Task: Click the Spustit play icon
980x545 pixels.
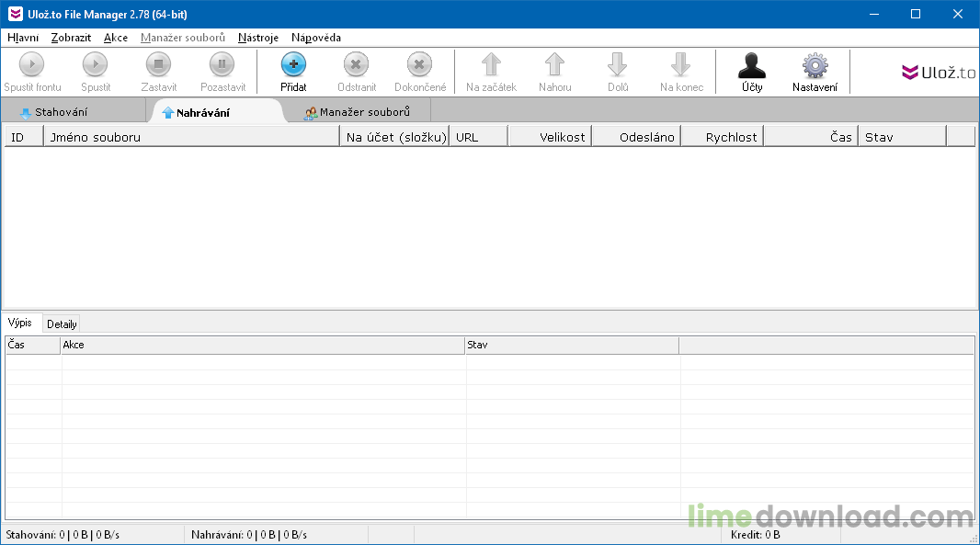Action: (96, 64)
